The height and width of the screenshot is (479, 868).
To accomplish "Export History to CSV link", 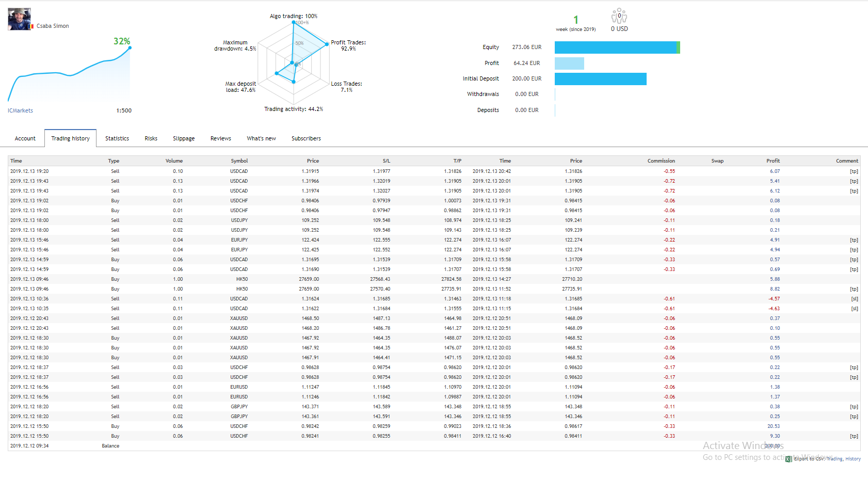I will click(x=853, y=459).
